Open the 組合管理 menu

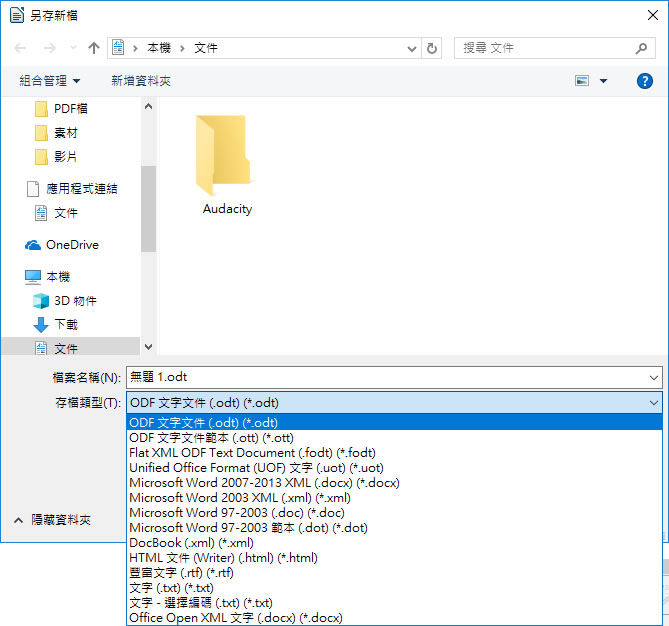[50, 81]
